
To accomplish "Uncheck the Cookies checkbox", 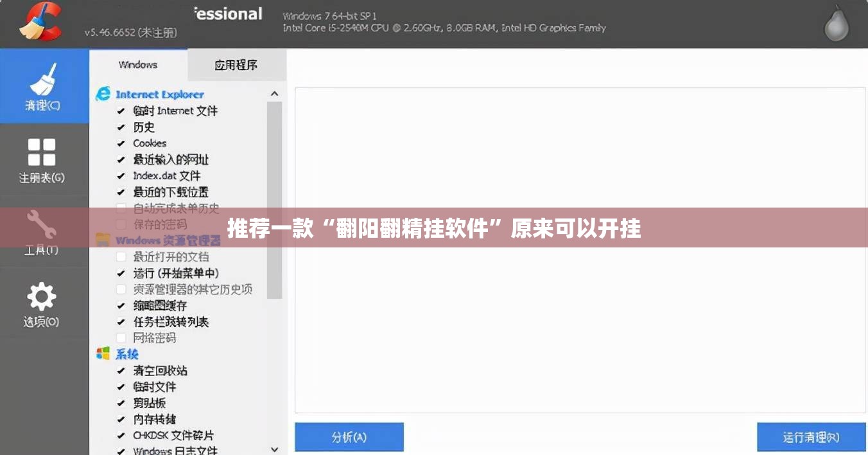I will coord(121,143).
